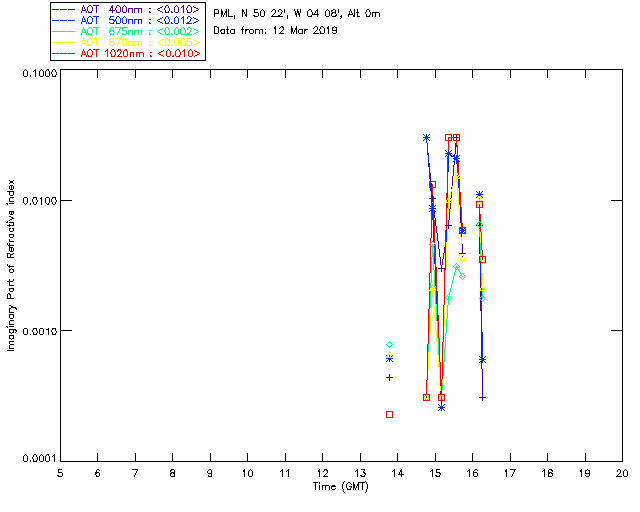The height and width of the screenshot is (512, 640).
Task: Select the highest blue asterisk marker after 16 GMT
Action: [x=480, y=194]
